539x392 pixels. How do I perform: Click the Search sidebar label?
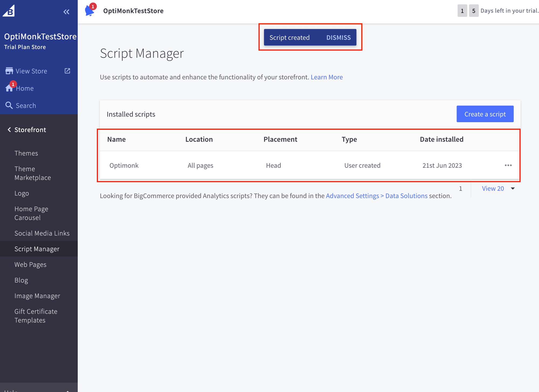[26, 105]
